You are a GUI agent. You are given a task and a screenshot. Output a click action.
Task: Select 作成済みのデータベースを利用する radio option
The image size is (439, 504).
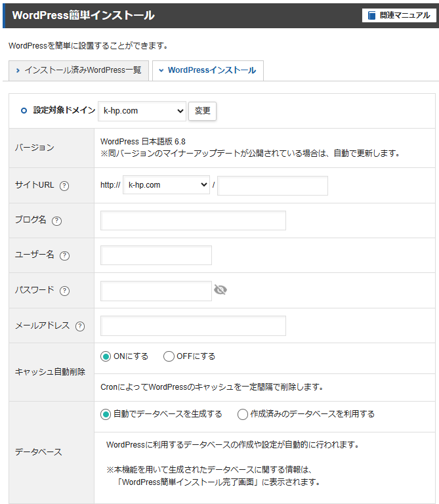pos(243,414)
